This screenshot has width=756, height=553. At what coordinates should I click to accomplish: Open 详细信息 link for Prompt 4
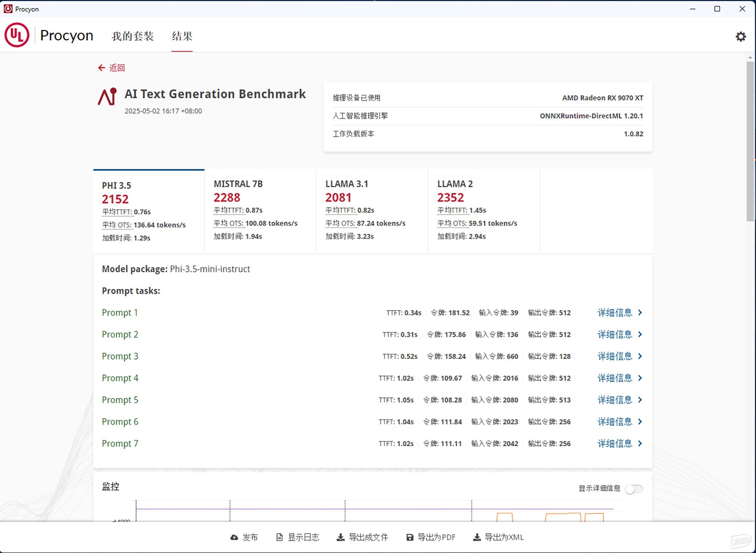(x=615, y=378)
